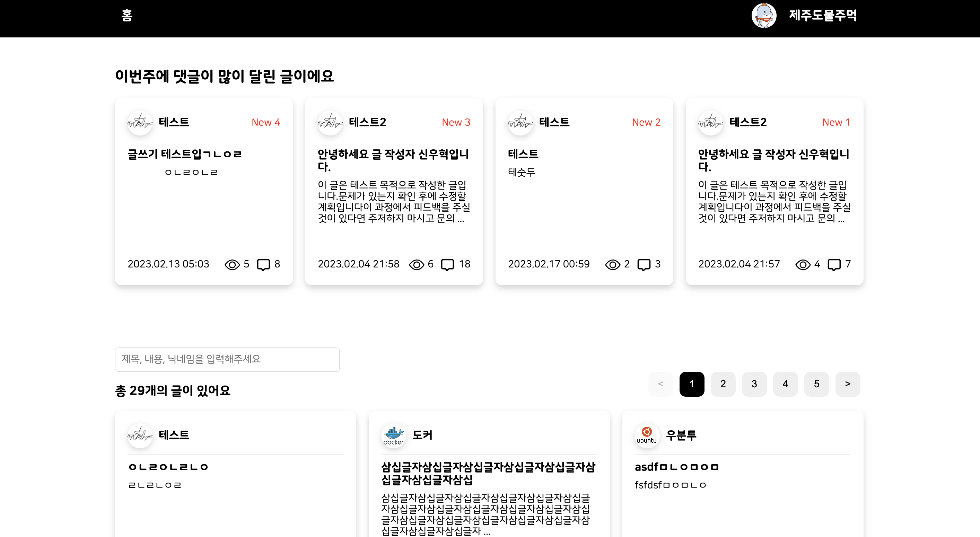Open page 3 from pagination
This screenshot has height=537, width=980.
point(754,384)
